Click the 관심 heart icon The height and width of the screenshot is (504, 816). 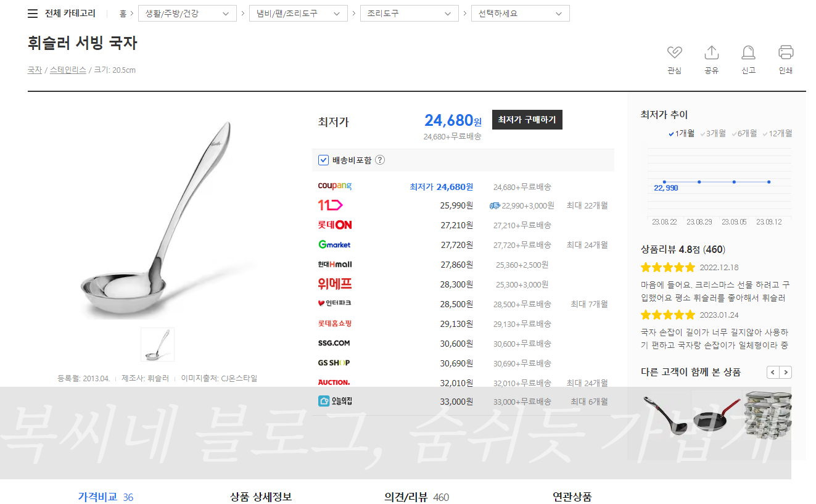(674, 52)
